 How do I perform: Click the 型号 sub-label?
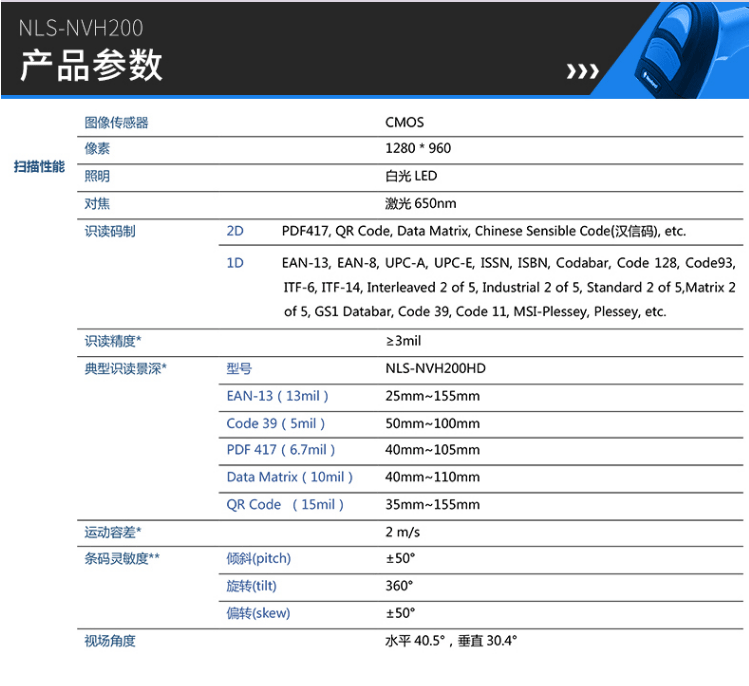point(239,369)
